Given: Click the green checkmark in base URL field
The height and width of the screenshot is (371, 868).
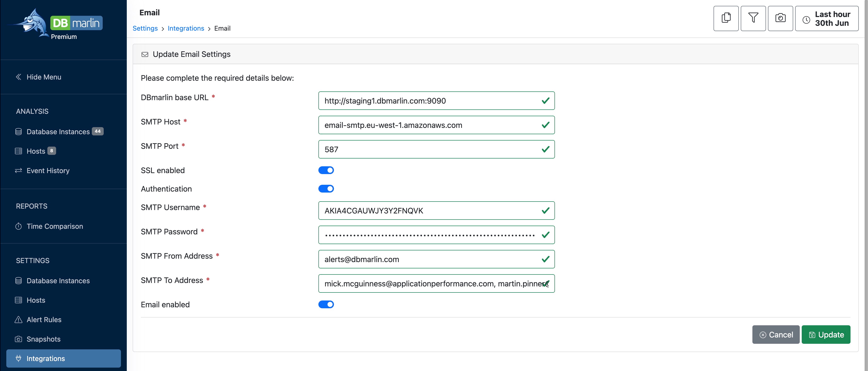Looking at the screenshot, I should click(x=545, y=100).
